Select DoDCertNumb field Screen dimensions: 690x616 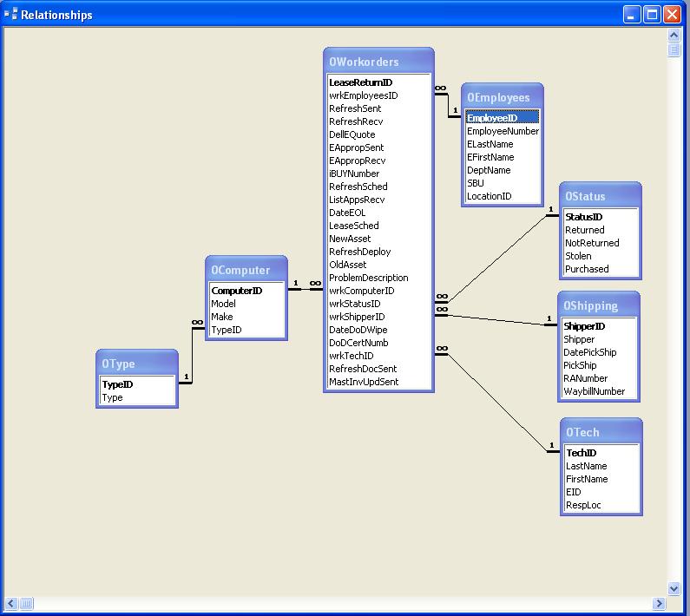coord(378,343)
